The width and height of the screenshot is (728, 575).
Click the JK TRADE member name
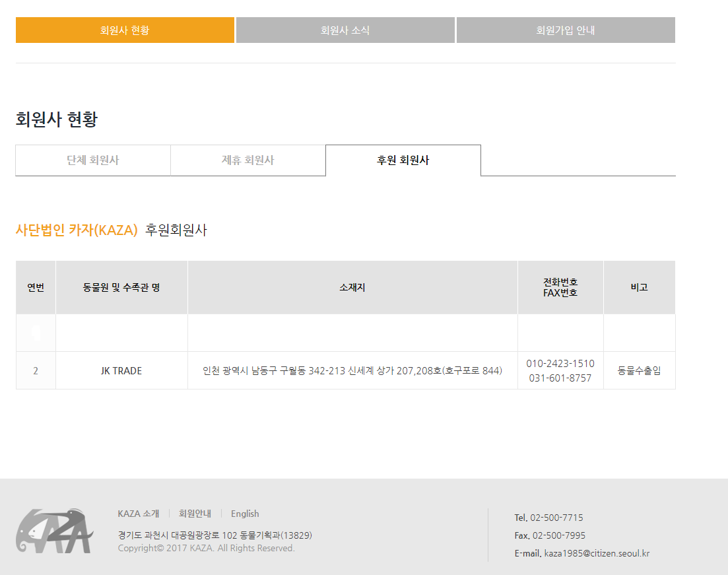click(x=121, y=371)
